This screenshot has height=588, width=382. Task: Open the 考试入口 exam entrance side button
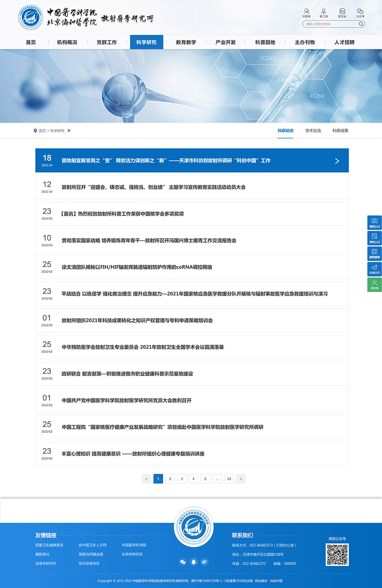pyautogui.click(x=374, y=238)
